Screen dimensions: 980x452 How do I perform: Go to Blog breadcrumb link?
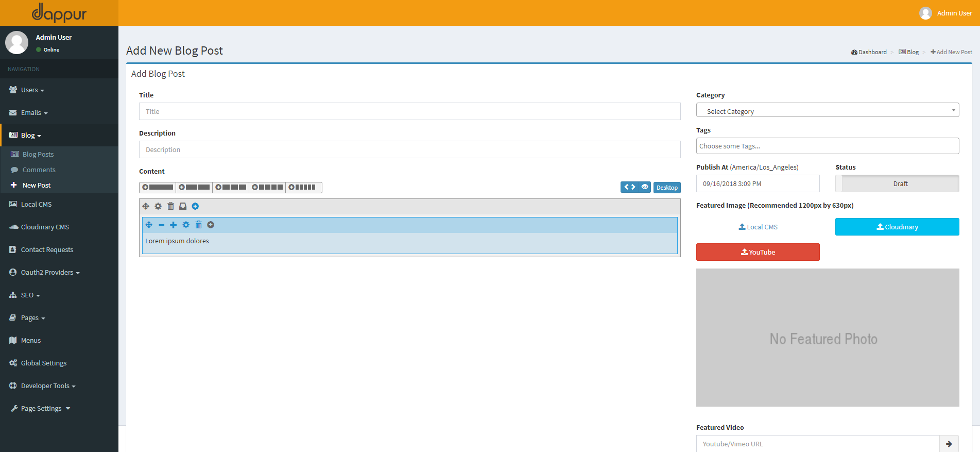[909, 52]
